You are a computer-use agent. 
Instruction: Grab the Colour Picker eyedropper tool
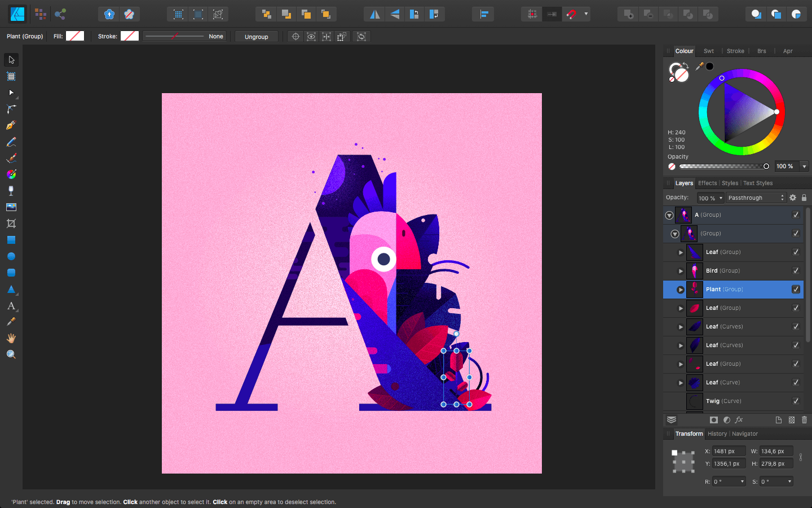coord(10,321)
